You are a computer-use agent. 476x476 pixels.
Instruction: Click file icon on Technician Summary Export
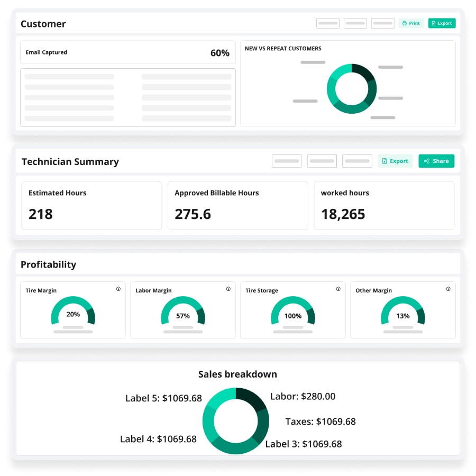coord(385,161)
